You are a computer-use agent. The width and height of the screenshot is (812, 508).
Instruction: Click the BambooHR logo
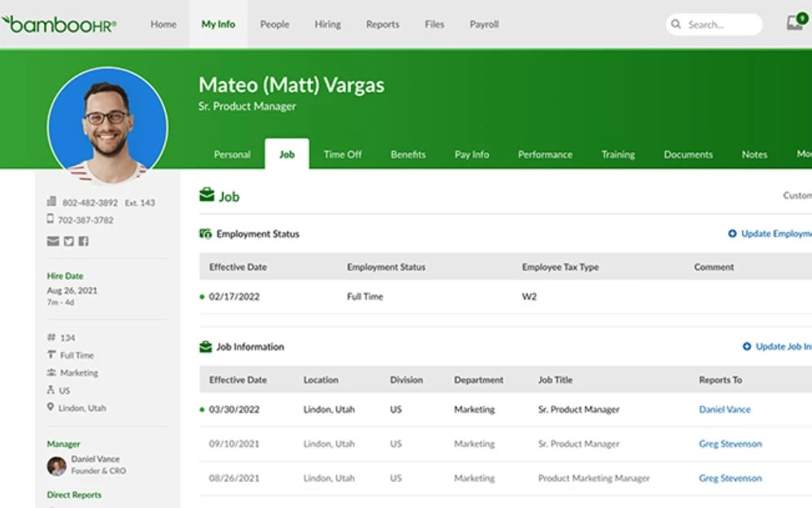[59, 24]
